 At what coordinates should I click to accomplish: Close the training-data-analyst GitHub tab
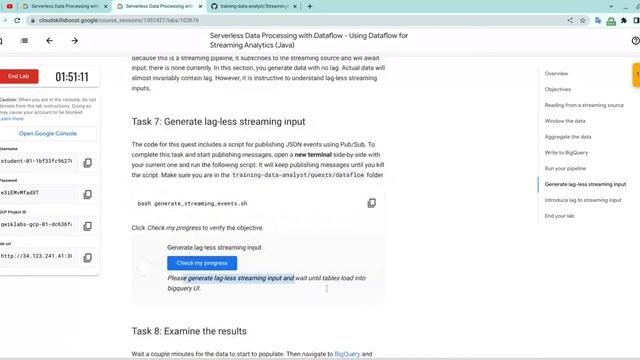[295, 6]
